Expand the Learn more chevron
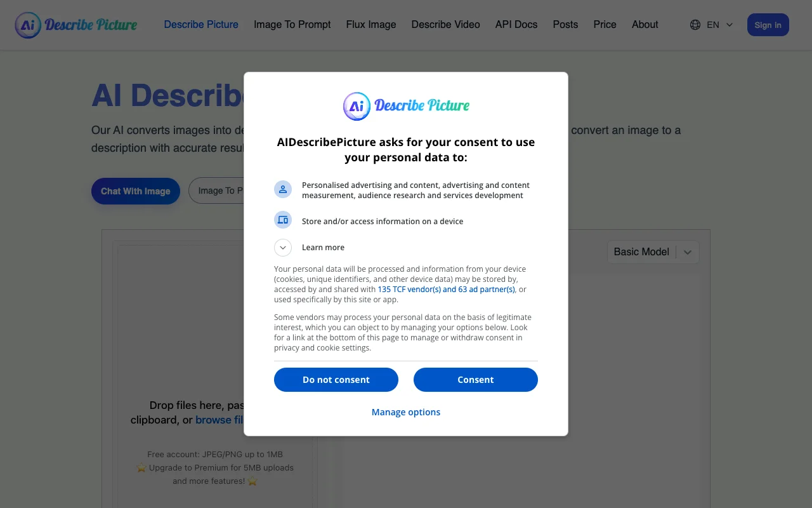This screenshot has width=812, height=508. pos(283,248)
